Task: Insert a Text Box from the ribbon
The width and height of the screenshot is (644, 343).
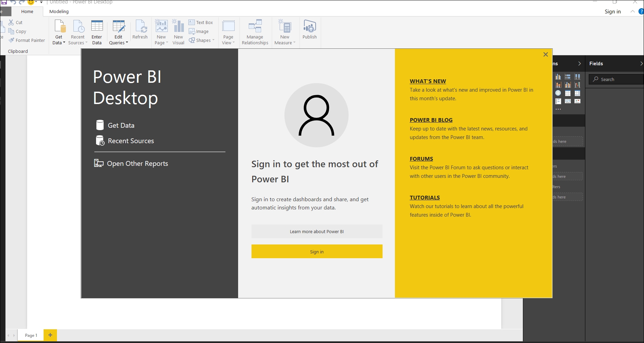Action: coord(201,22)
